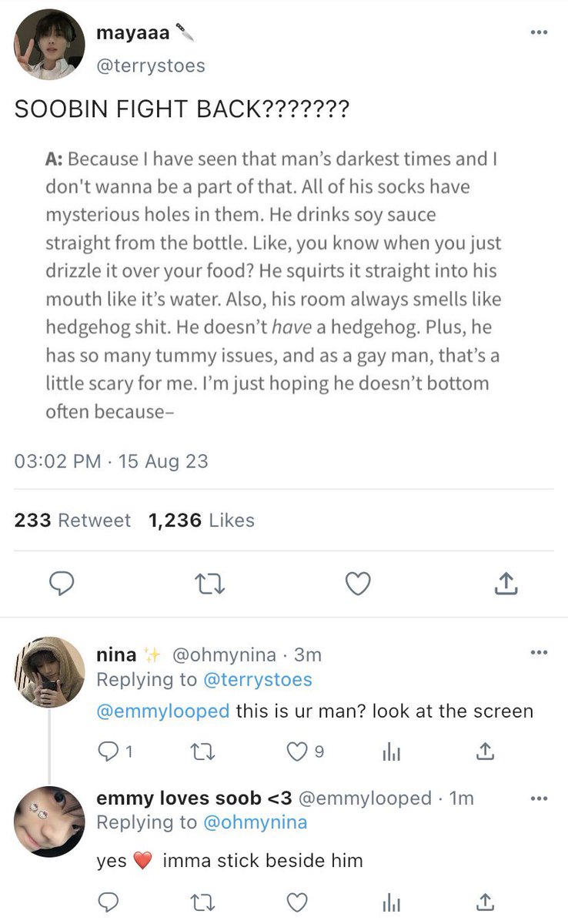View analytics for emmy's reply
The width and height of the screenshot is (568, 924).
(392, 902)
